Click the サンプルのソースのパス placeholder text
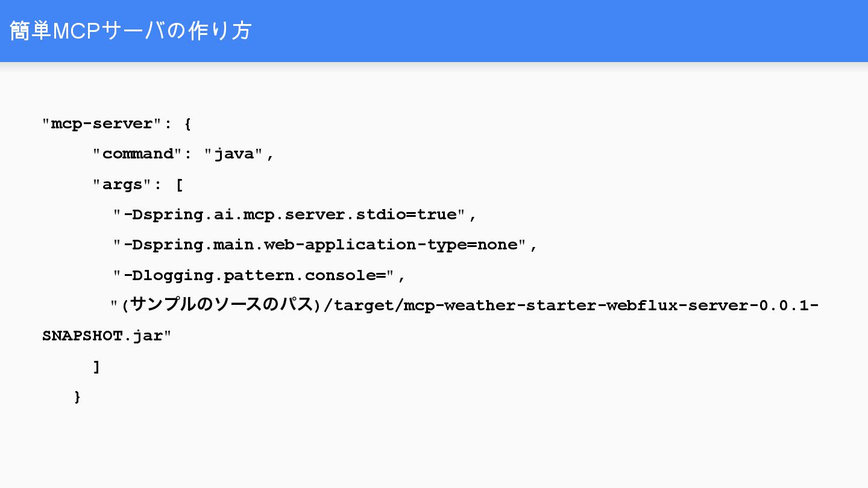Viewport: 868px width, 488px height. [222, 305]
